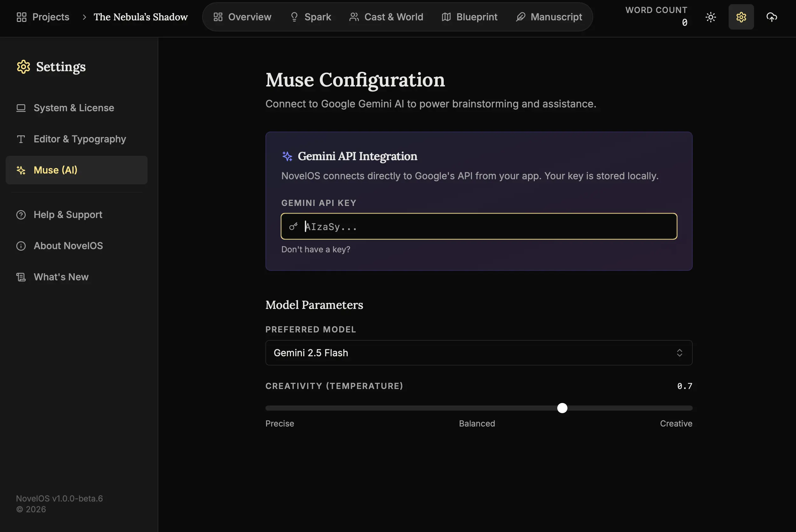Screen dimensions: 796x532
Task: Click the cloud upload icon
Action: point(772,17)
